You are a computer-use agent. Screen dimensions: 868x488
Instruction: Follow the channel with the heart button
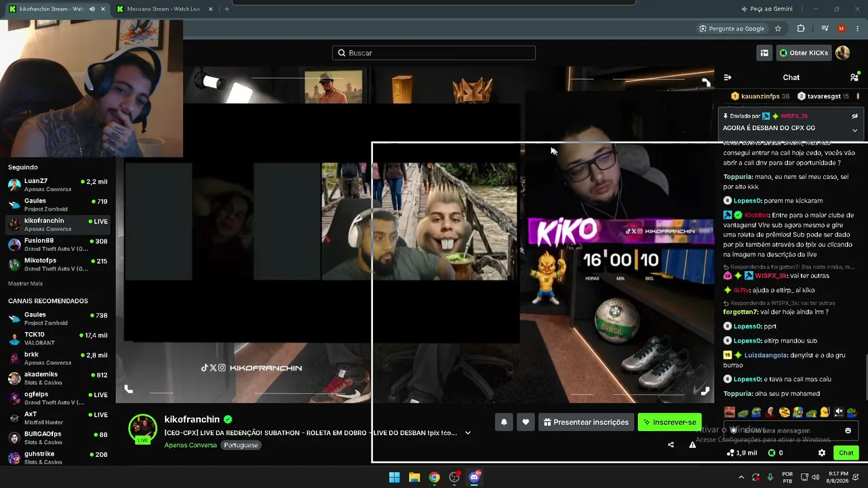pos(526,422)
